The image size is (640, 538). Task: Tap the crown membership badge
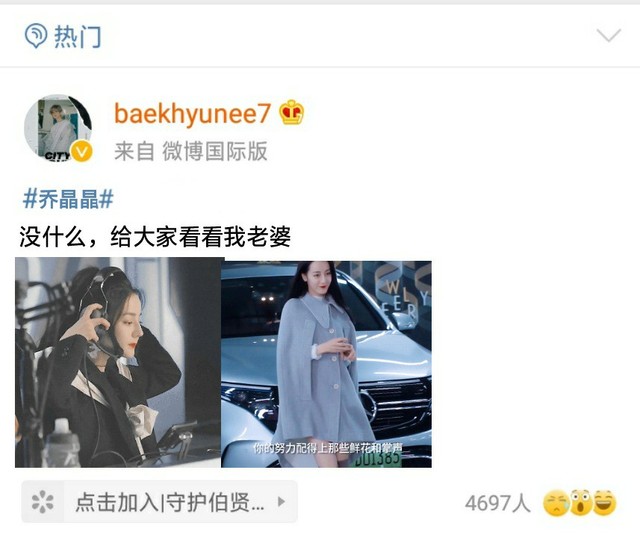pyautogui.click(x=291, y=112)
